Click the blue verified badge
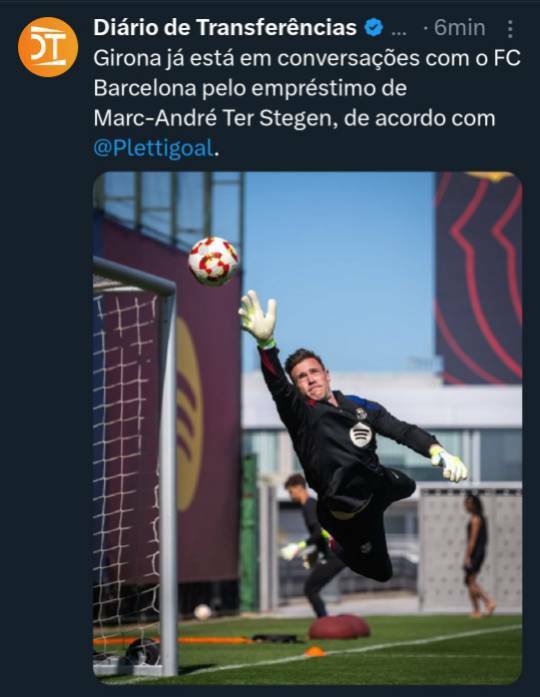This screenshot has width=540, height=697. tap(374, 28)
